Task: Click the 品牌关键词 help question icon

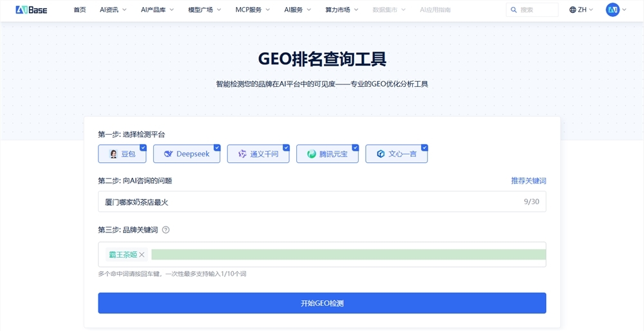Action: pos(166,230)
